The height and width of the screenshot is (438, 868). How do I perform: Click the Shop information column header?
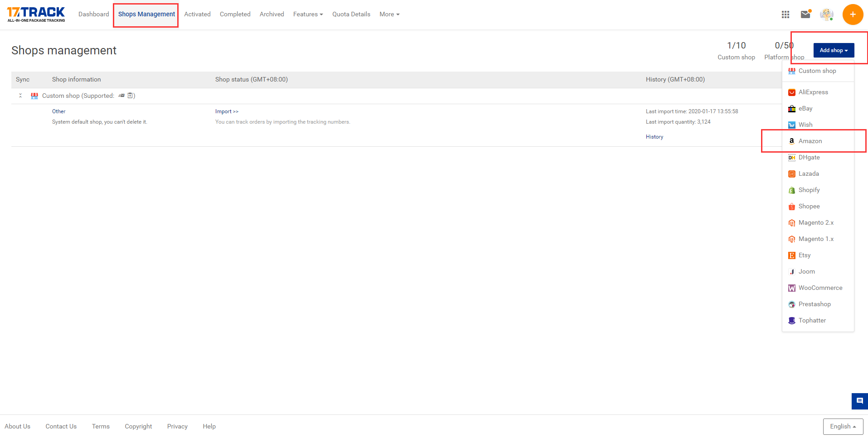coord(76,80)
